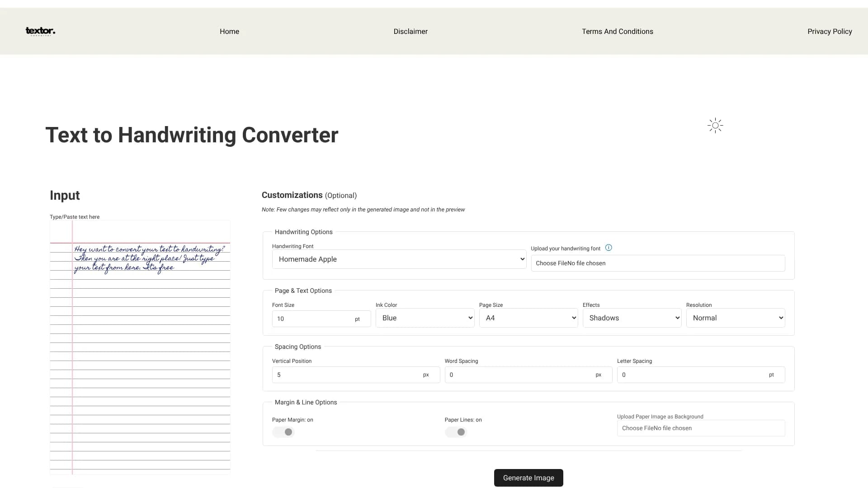The image size is (868, 488).
Task: Click the info icon beside Upload your handwriting font
Action: click(609, 247)
